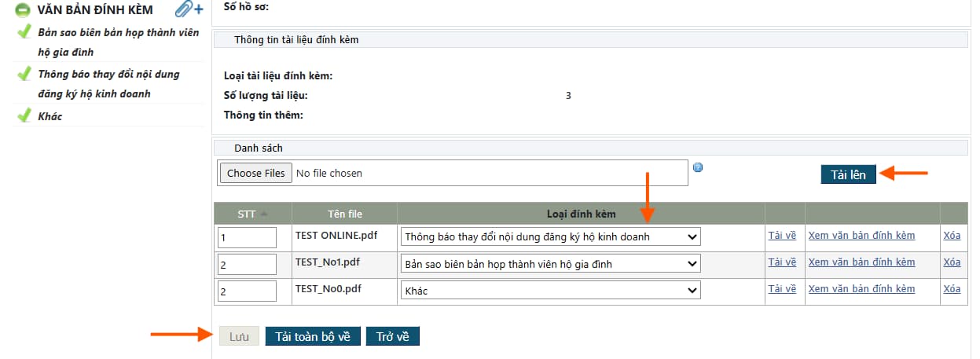Click the Danh sách section header
This screenshot has width=980, height=359.
pyautogui.click(x=259, y=148)
